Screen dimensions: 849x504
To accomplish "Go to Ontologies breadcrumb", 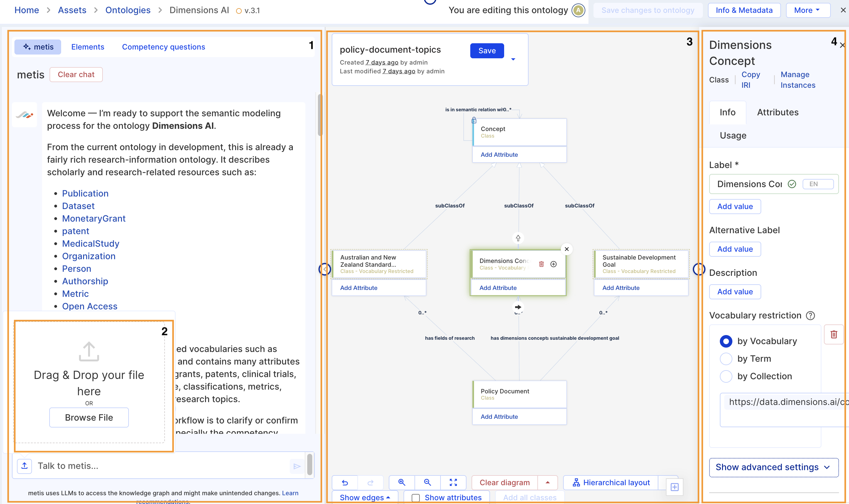I will [128, 10].
